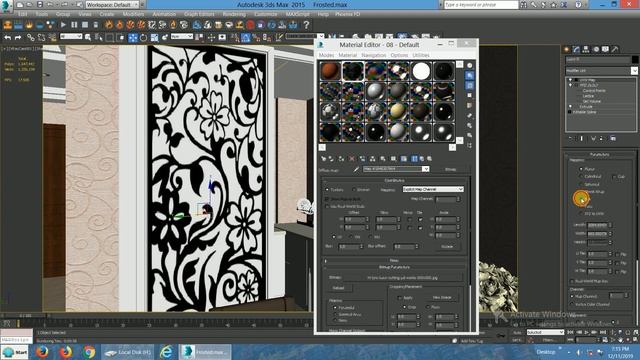Viewport: 640px width, 360px height.
Task: Expand Noise rollout in Material Editor
Action: (394, 260)
